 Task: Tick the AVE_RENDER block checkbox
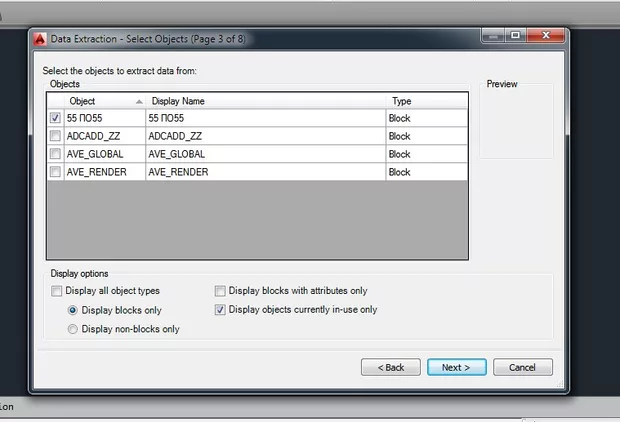point(55,172)
